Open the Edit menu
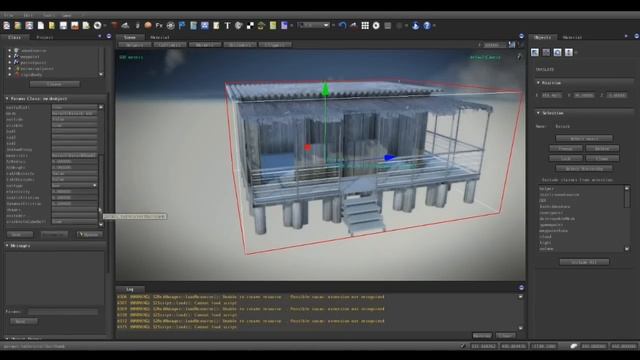The image size is (640, 360). [28, 15]
